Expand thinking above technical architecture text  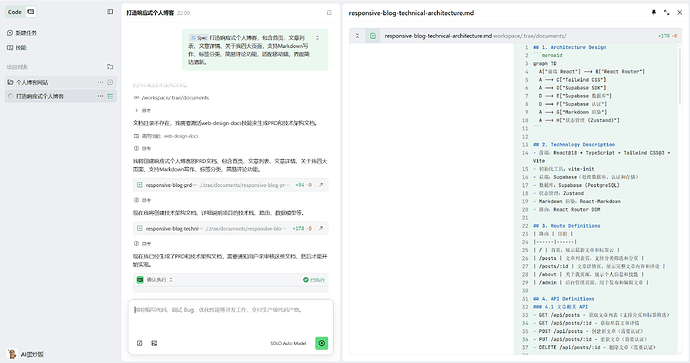tap(142, 200)
